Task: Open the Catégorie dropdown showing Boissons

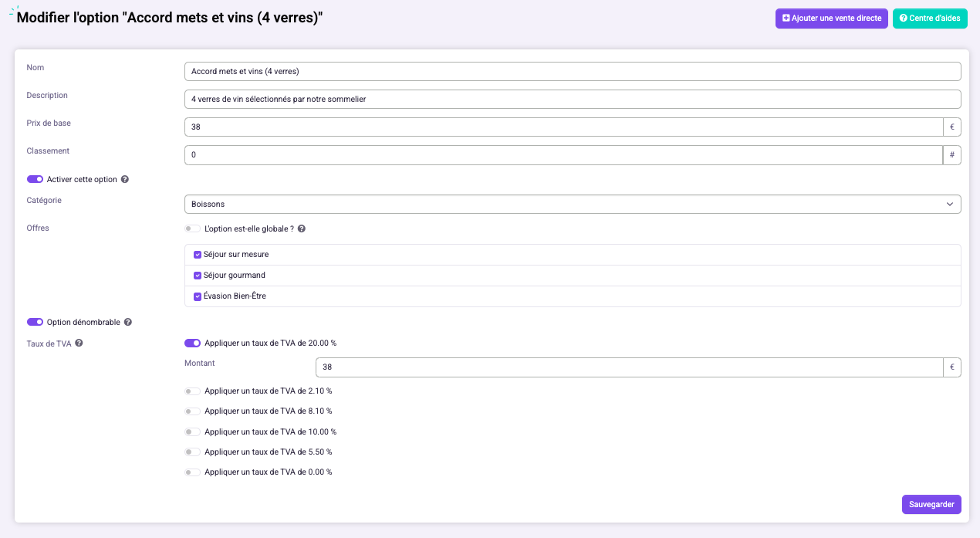Action: click(573, 204)
